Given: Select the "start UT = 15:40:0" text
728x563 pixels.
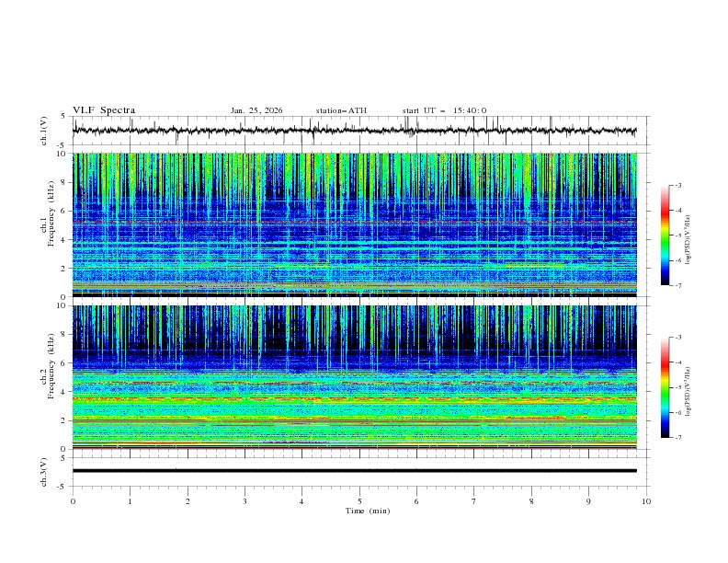Looking at the screenshot, I should click(444, 110).
